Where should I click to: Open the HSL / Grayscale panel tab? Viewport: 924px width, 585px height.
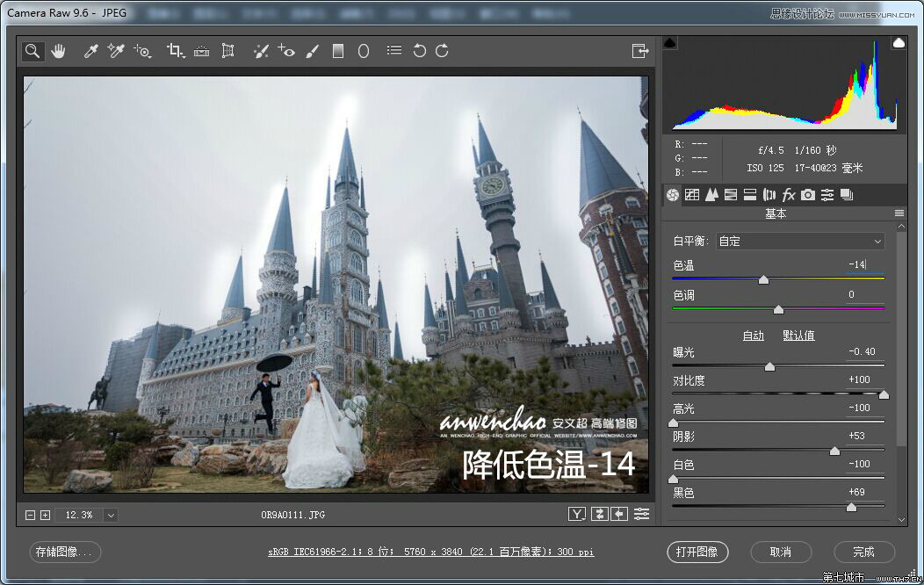click(x=731, y=194)
